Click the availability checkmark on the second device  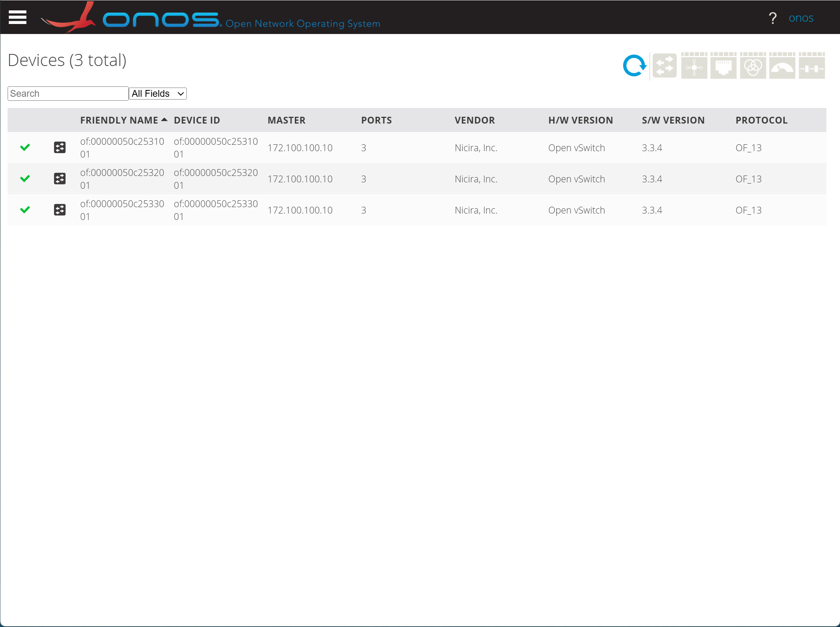pyautogui.click(x=25, y=178)
